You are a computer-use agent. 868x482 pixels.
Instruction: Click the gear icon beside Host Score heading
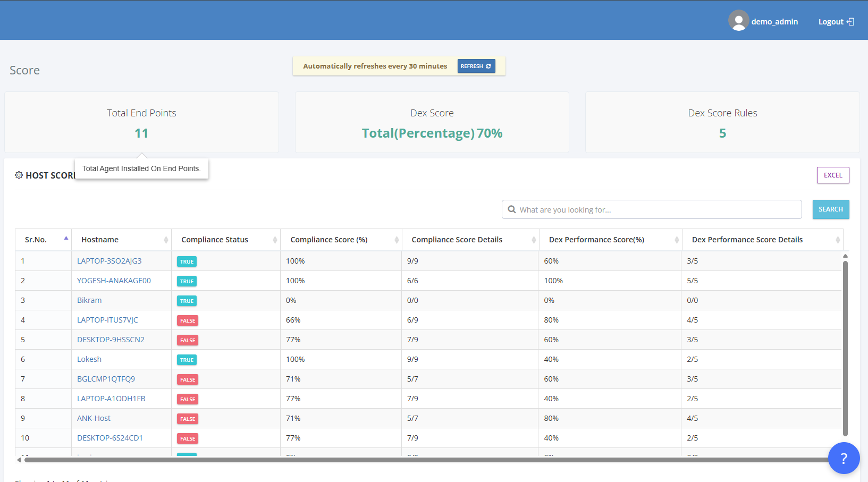click(19, 175)
